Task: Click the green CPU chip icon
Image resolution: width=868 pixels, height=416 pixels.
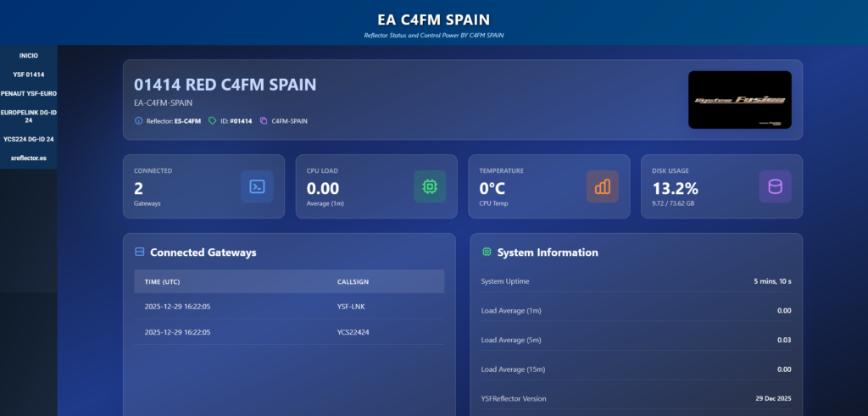Action: (430, 186)
